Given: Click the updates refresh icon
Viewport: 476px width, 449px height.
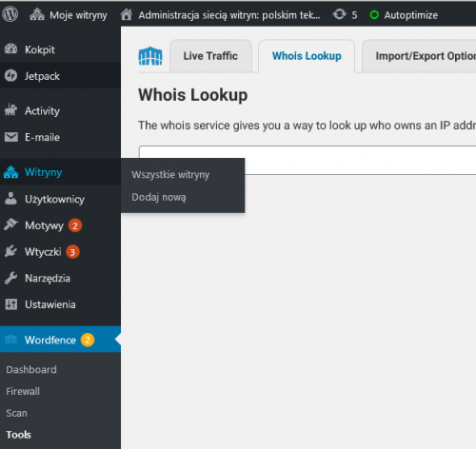Looking at the screenshot, I should tap(340, 14).
